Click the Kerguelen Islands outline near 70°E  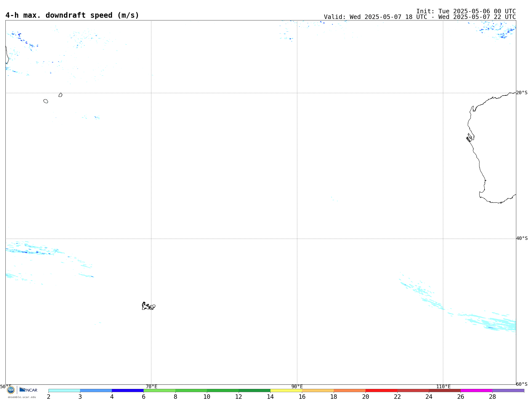(x=149, y=306)
